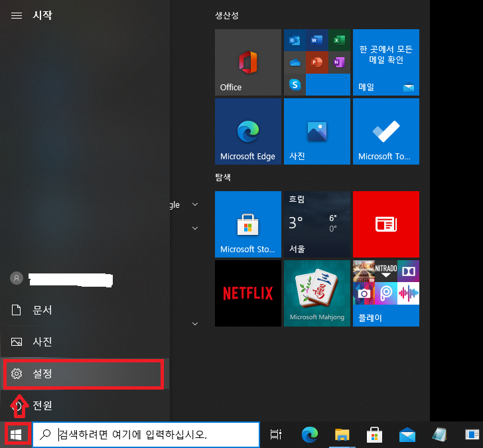Screen dimensions: 483x448
Task: Open the notepad-like app on the taskbar
Action: 440,435
